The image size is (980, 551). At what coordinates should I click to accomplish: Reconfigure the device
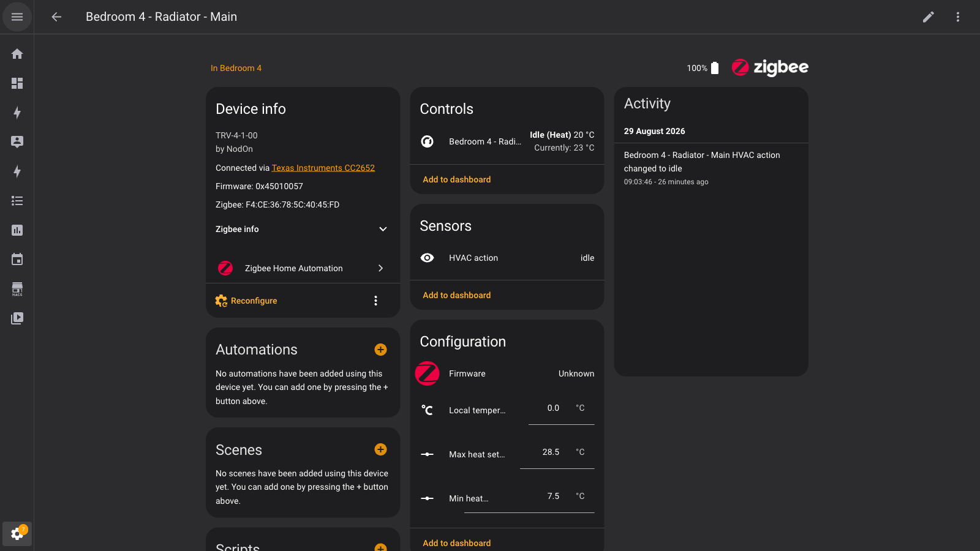pyautogui.click(x=246, y=301)
